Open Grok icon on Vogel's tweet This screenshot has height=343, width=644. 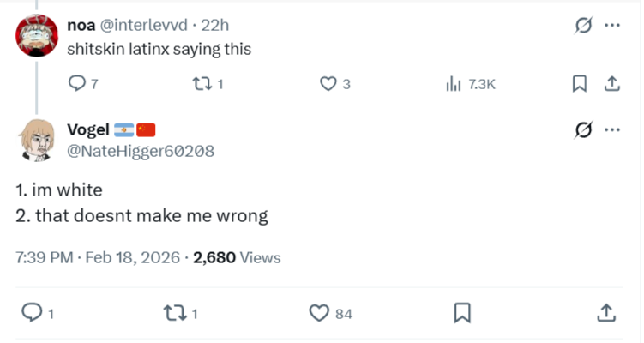click(583, 130)
